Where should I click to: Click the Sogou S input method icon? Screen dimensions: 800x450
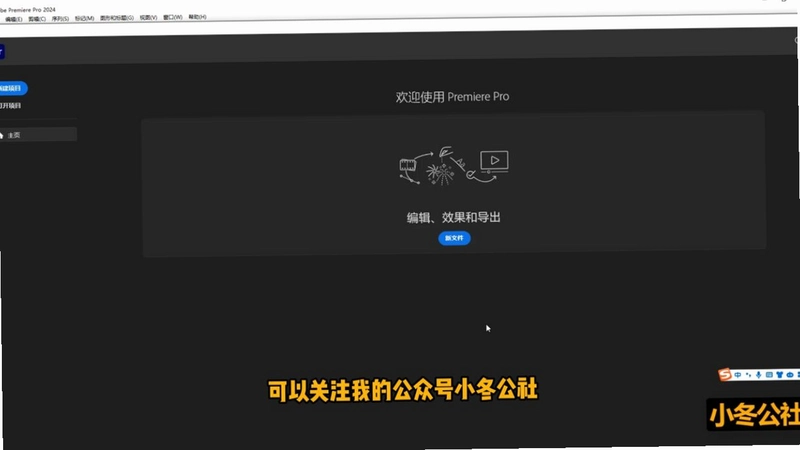pos(724,374)
